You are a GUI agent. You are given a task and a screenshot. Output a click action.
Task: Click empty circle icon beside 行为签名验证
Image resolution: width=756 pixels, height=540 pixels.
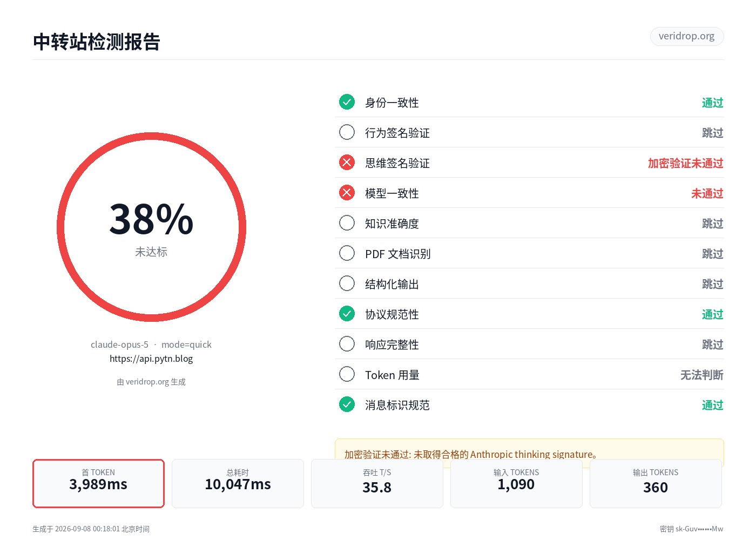click(347, 132)
